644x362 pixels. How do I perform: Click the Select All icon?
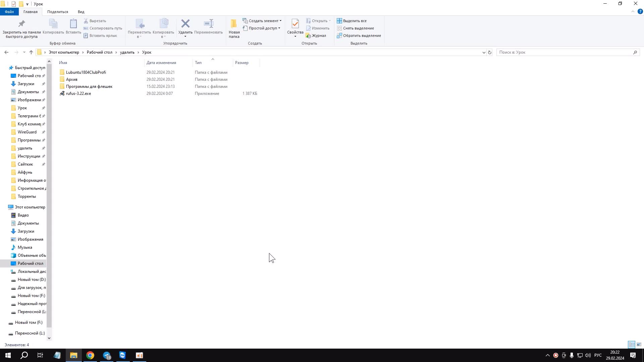pos(339,21)
